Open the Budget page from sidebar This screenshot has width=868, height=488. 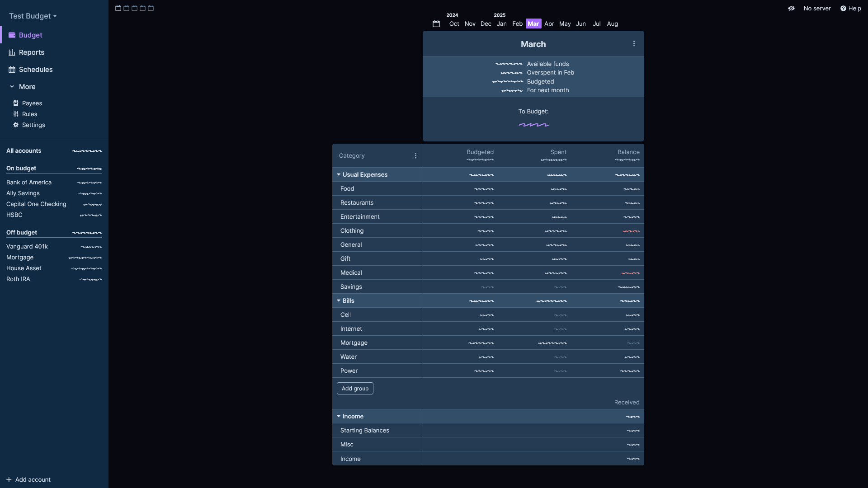(x=54, y=35)
